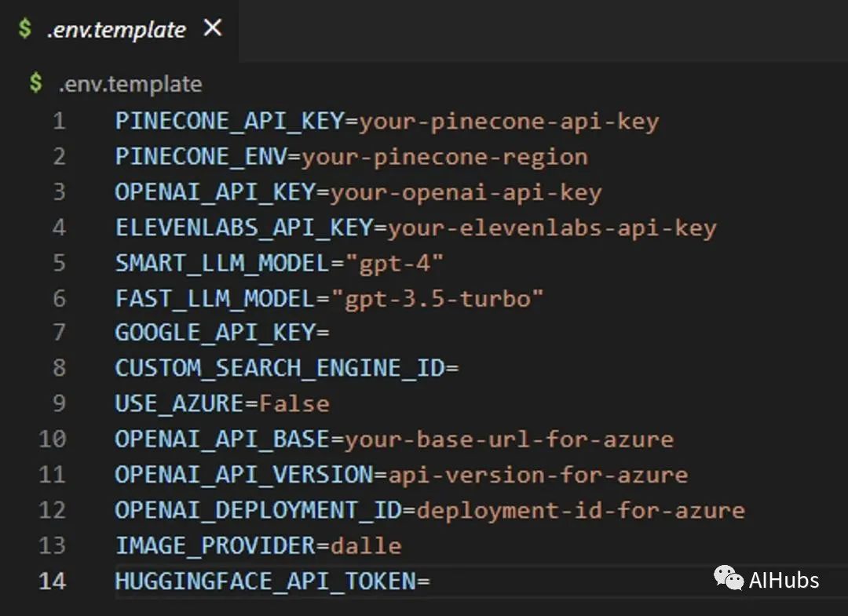The image size is (848, 616).
Task: Place cursor on PINECONE_API_KEY variable
Action: point(229,122)
